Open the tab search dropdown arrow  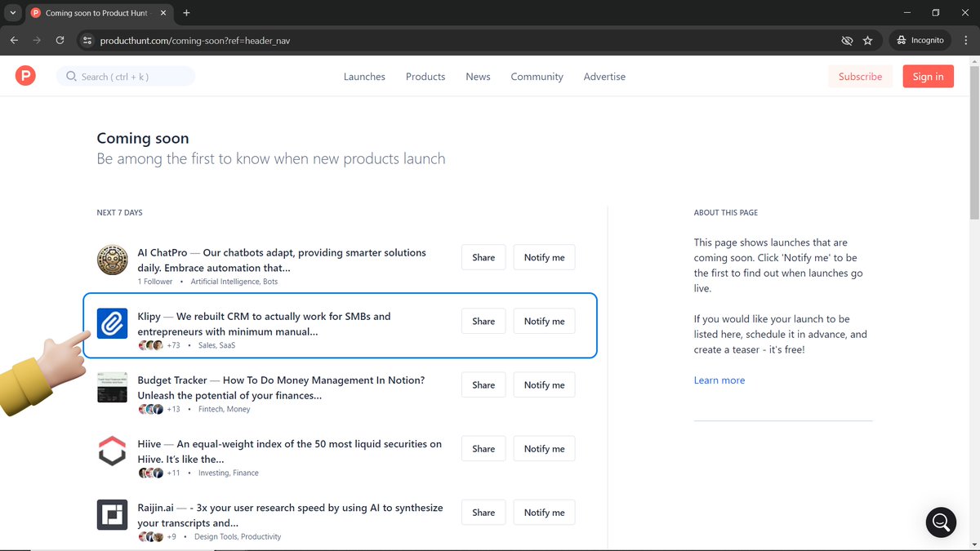12,13
